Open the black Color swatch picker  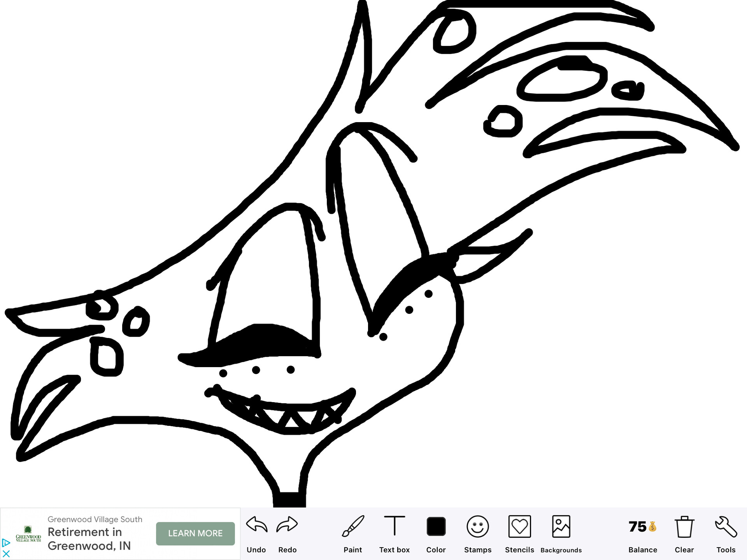[436, 526]
